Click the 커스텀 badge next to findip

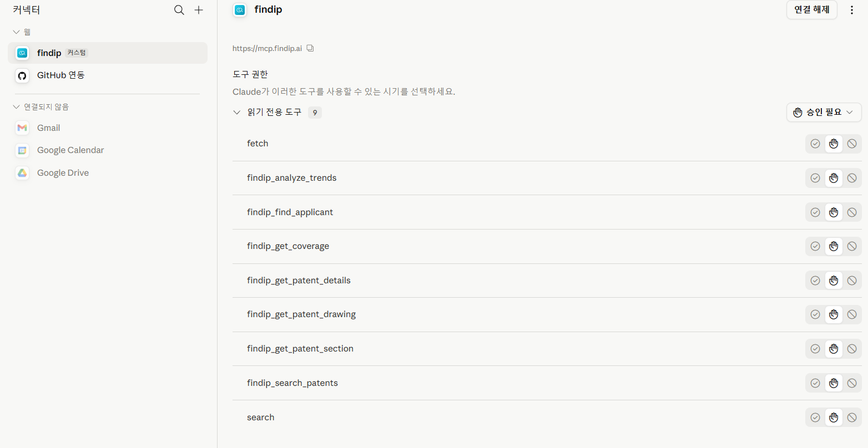tap(77, 53)
